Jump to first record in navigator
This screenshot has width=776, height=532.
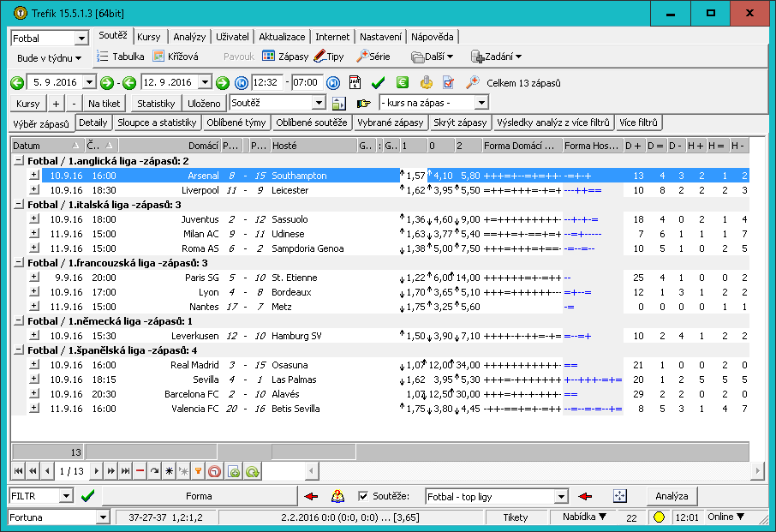(18, 471)
